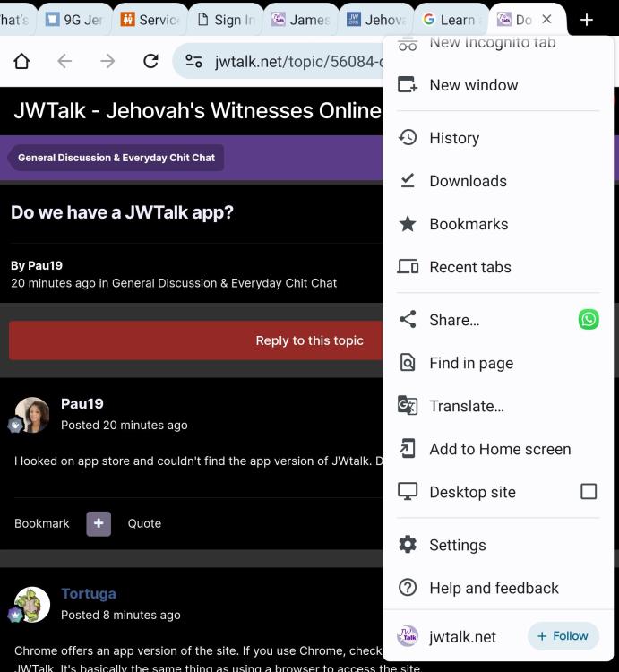Reload the page with the refresh icon
Screen dimensions: 619x672
point(150,61)
